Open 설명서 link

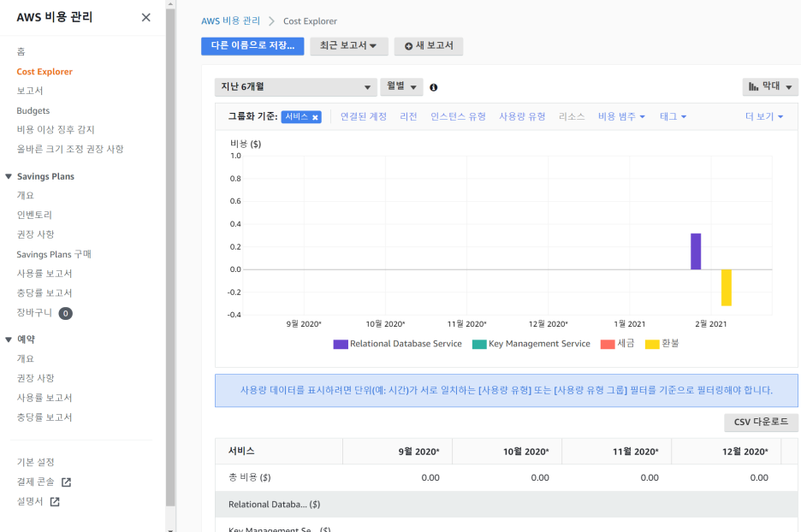(x=30, y=501)
